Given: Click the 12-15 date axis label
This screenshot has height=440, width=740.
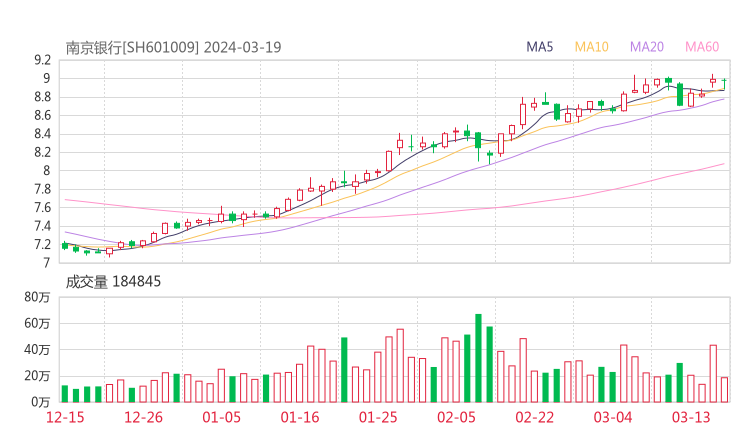Looking at the screenshot, I should tap(65, 417).
